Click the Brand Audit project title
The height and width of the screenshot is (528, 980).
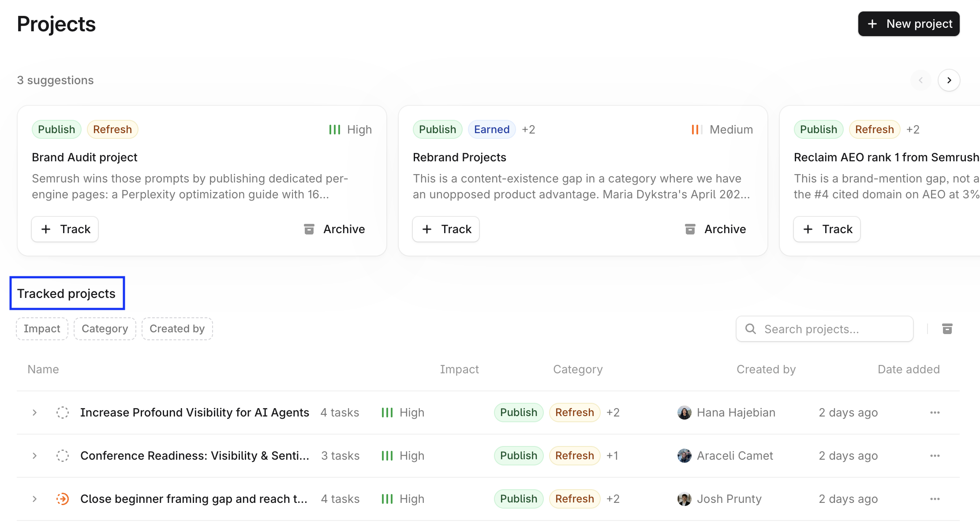(x=85, y=157)
